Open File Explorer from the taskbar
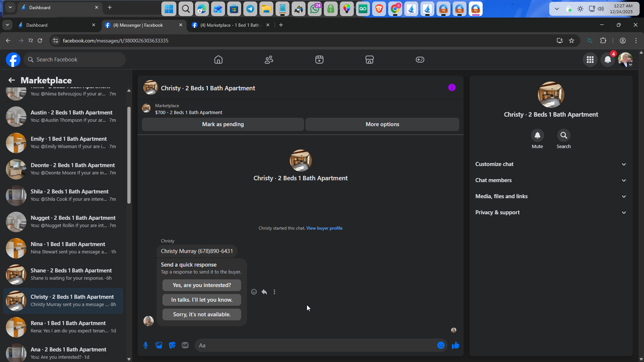Viewport: 644px width, 362px height. (x=266, y=9)
